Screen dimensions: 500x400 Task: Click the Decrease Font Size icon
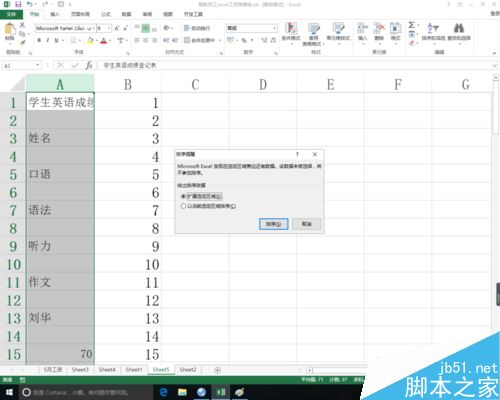(x=125, y=29)
